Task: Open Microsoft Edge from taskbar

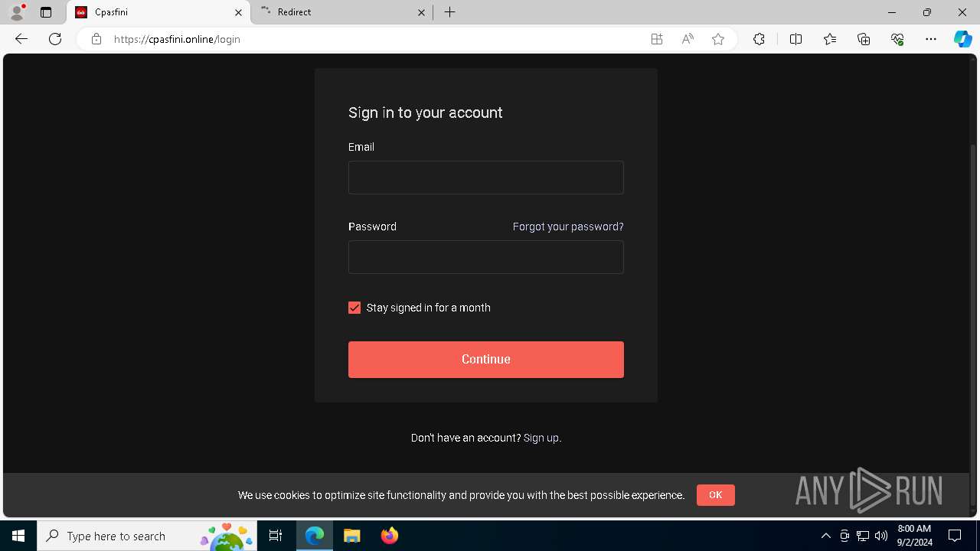Action: click(x=315, y=536)
